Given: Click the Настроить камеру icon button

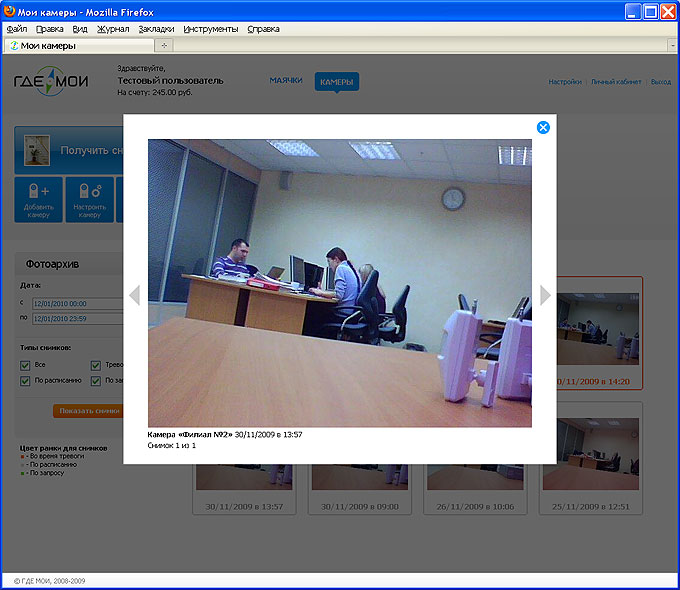Looking at the screenshot, I should 90,200.
